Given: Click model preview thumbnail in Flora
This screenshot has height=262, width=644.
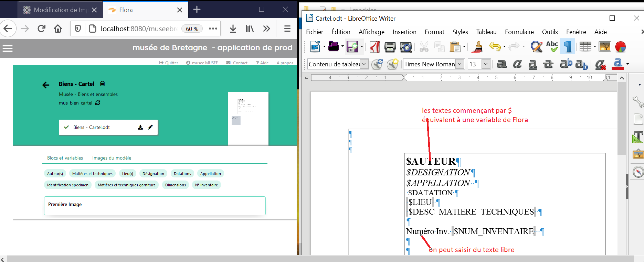Looking at the screenshot, I should pyautogui.click(x=248, y=119).
